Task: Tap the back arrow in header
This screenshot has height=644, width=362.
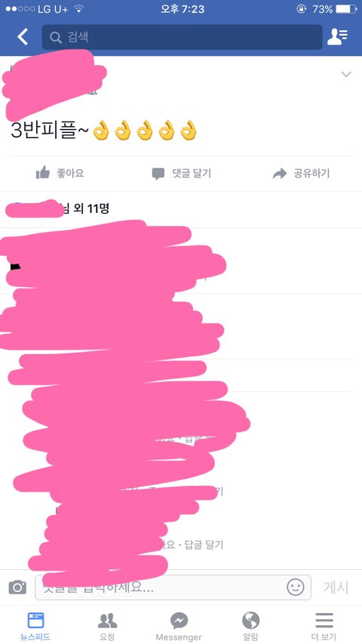Action: (23, 37)
